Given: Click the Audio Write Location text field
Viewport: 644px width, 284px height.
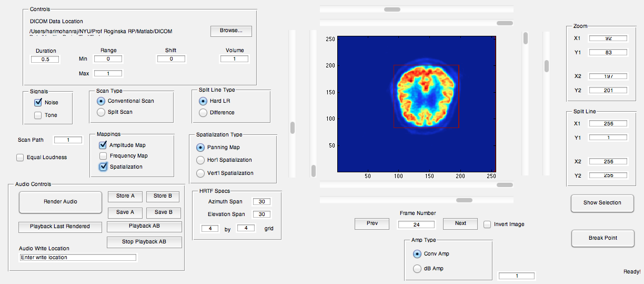Looking at the screenshot, I should point(78,258).
